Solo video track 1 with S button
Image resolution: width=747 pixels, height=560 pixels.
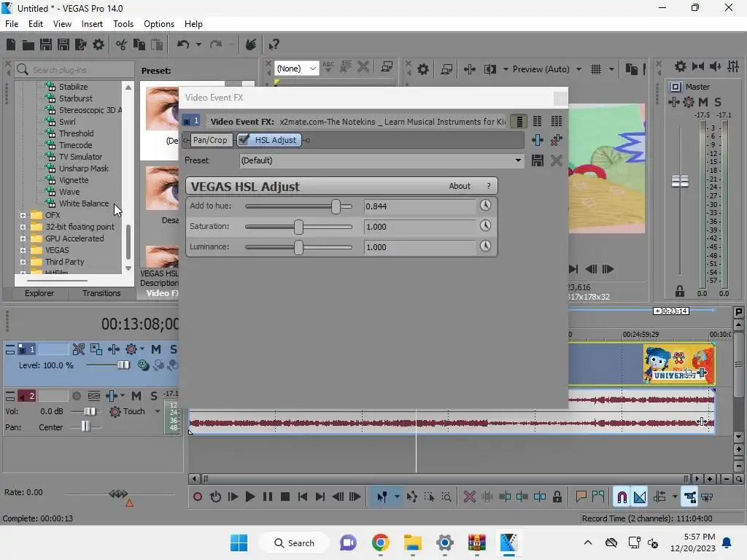click(x=173, y=349)
